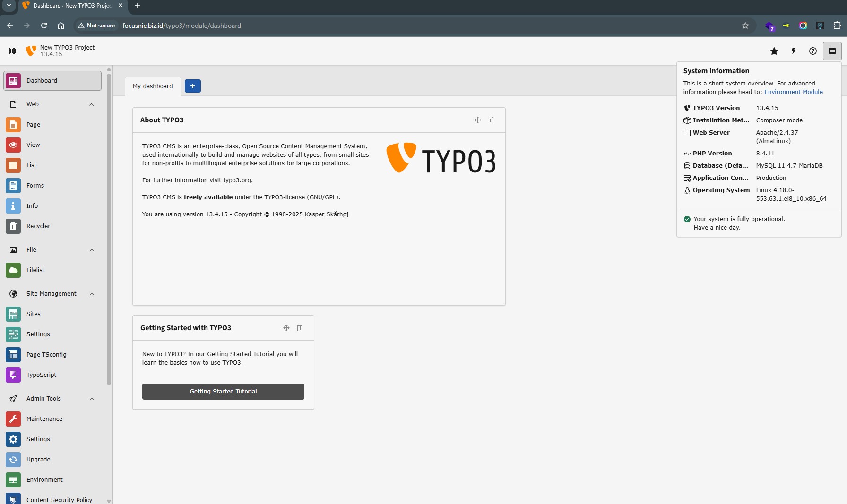Toggle the System Information toolbar icon
The width and height of the screenshot is (847, 504).
tap(832, 51)
